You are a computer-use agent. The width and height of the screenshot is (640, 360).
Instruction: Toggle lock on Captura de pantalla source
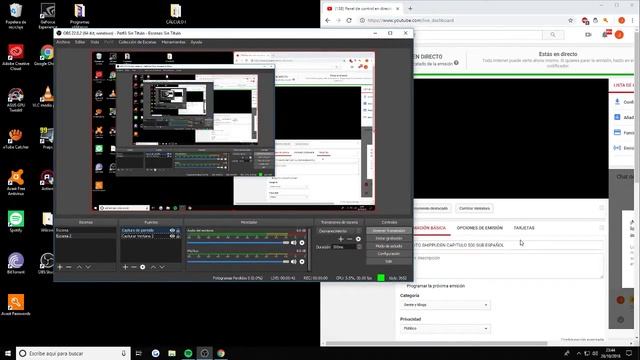(x=178, y=231)
